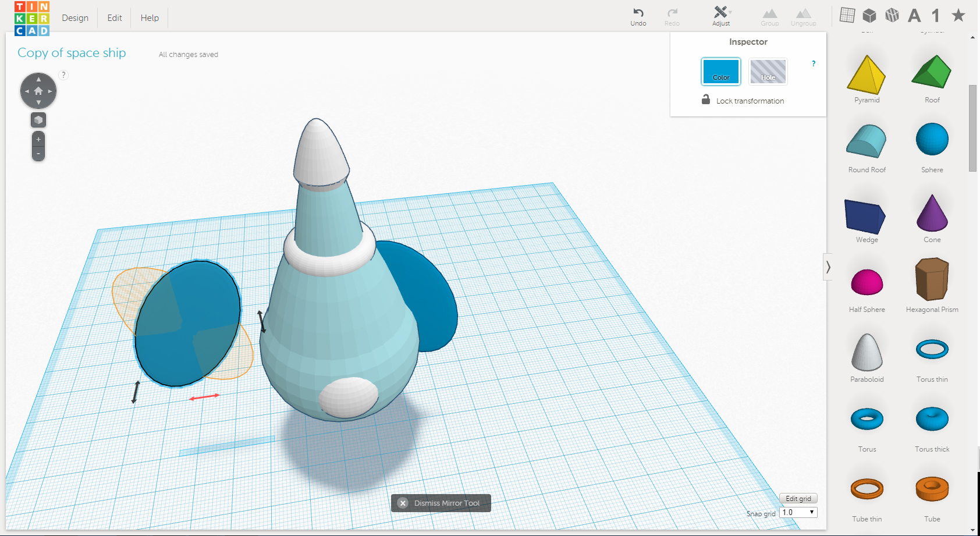
Task: Select the orange Tube shape
Action: [932, 489]
